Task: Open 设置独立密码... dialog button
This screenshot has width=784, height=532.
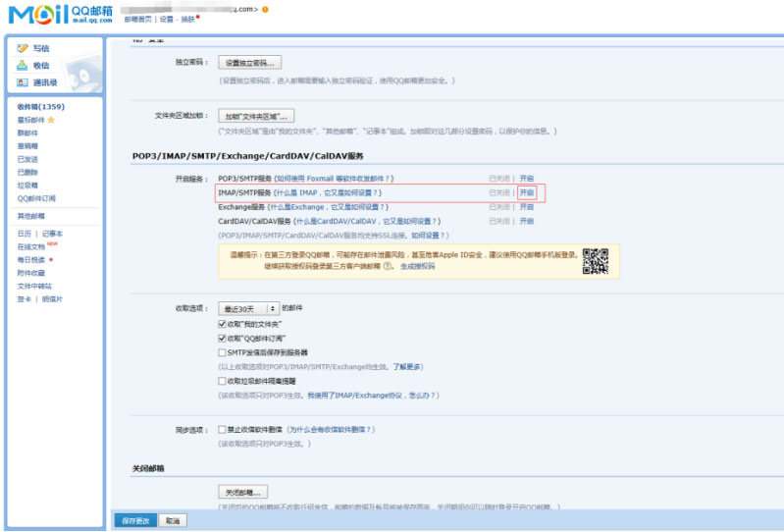Action: click(x=249, y=62)
